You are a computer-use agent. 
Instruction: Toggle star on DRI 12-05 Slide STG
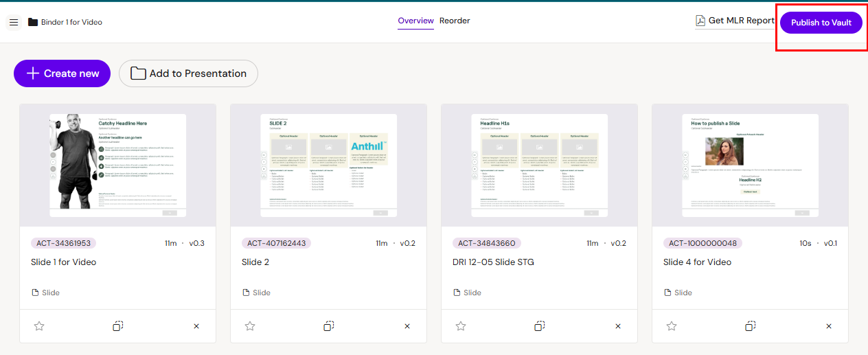tap(461, 326)
